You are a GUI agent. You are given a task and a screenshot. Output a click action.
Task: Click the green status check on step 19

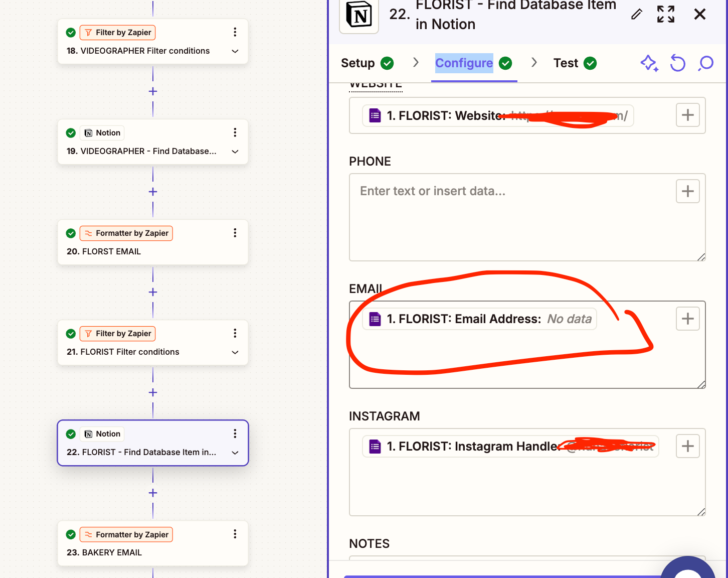coord(71,133)
